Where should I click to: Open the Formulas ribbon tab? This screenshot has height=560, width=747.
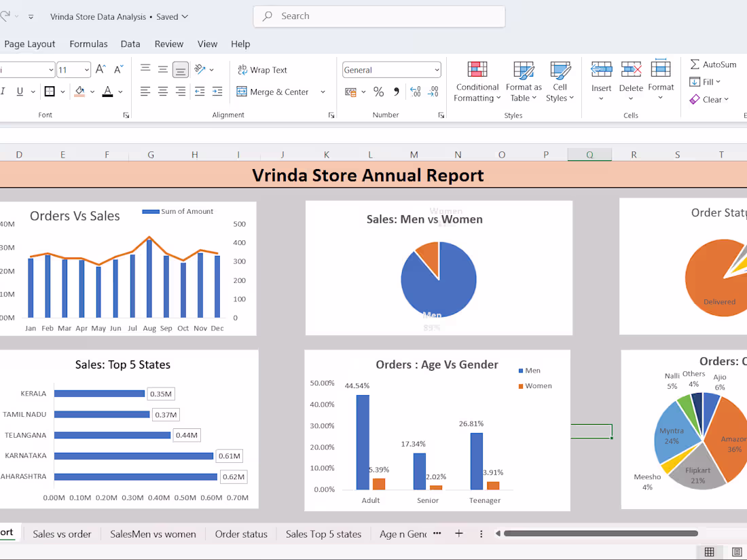(x=88, y=44)
